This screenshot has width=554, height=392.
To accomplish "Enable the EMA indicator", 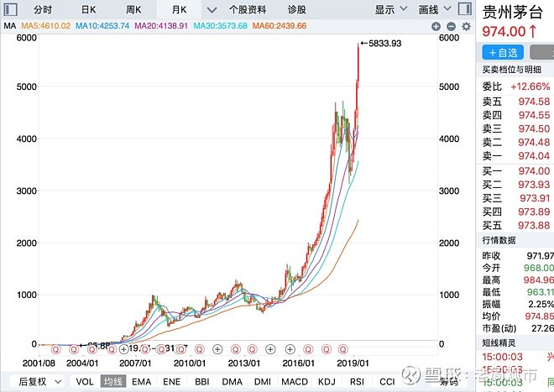I will 141,382.
